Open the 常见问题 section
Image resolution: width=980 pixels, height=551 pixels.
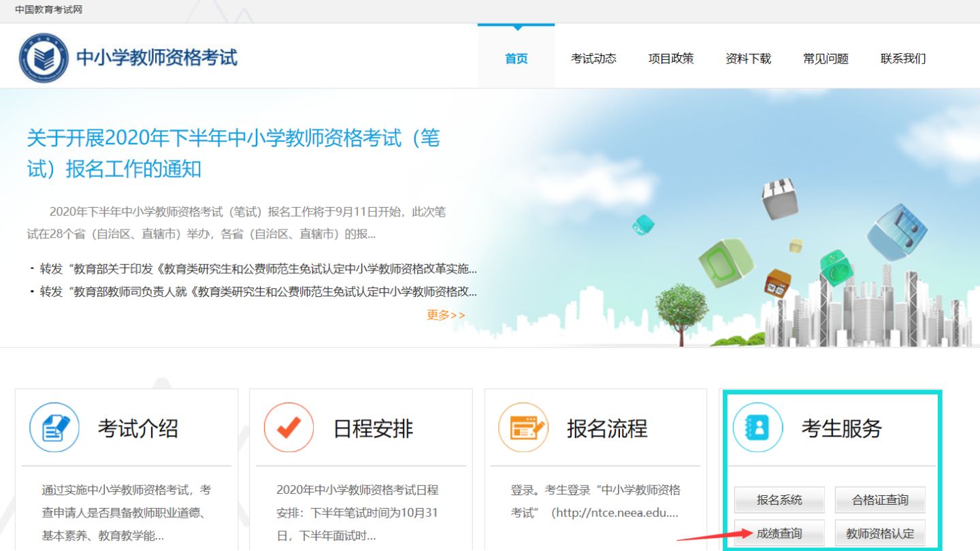(826, 59)
